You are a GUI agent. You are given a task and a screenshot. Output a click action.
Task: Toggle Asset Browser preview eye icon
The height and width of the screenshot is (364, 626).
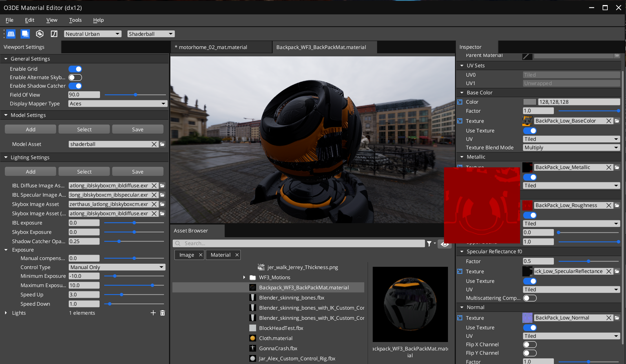[x=445, y=244]
